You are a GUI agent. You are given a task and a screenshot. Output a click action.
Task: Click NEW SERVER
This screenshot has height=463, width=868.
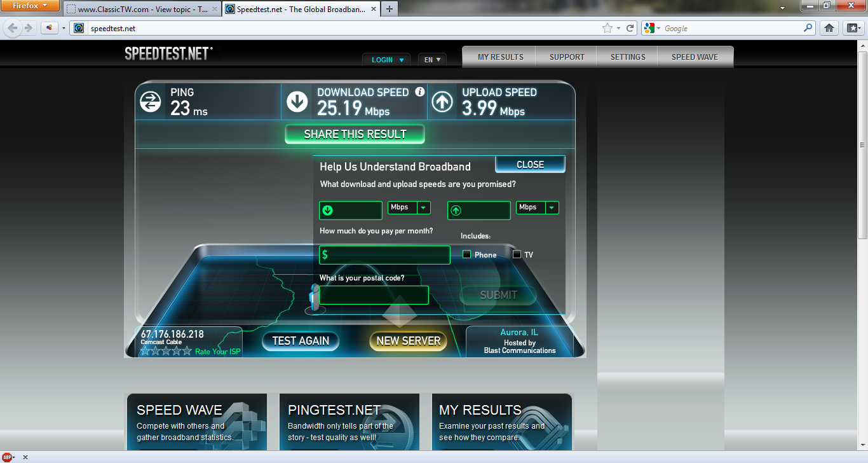point(408,341)
